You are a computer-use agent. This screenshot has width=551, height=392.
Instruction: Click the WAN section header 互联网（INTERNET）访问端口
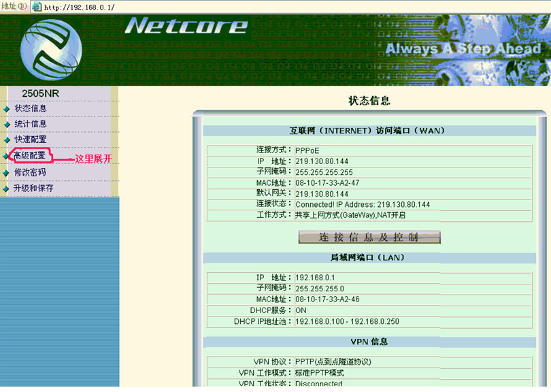point(367,131)
